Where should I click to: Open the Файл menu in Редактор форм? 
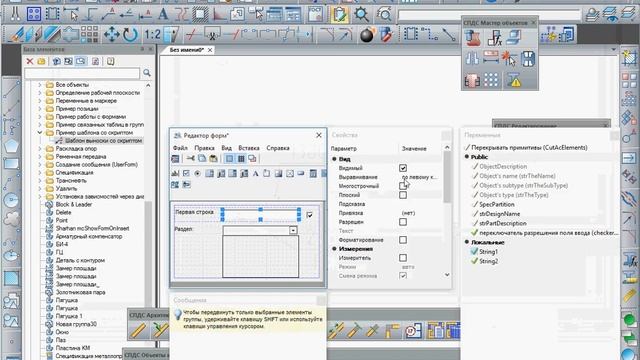point(180,148)
